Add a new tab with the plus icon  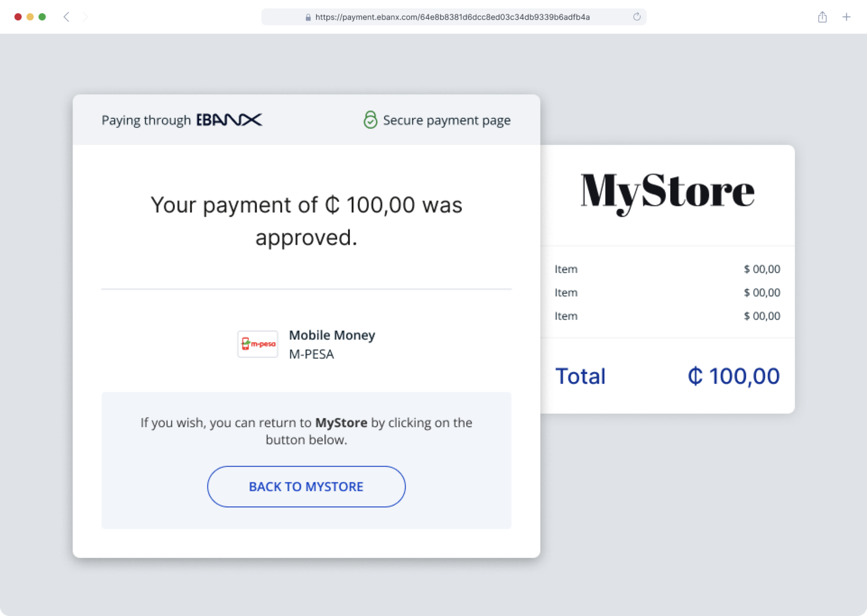point(846,17)
